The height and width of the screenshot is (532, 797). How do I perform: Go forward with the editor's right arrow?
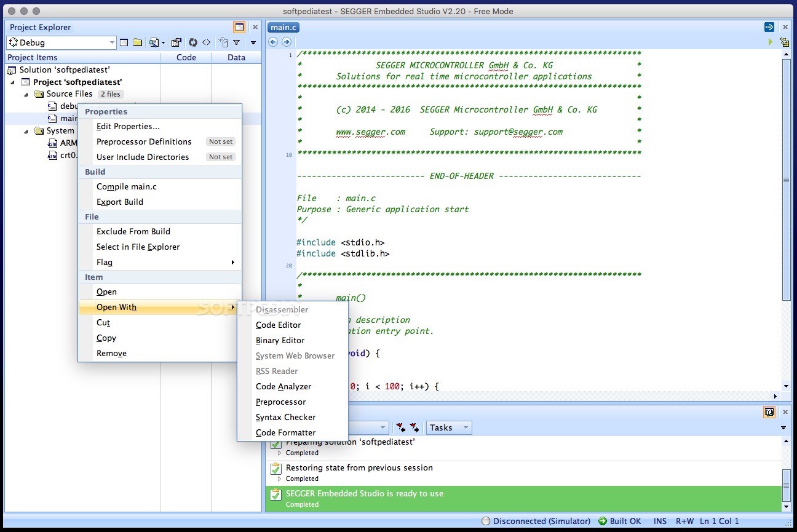[x=287, y=42]
